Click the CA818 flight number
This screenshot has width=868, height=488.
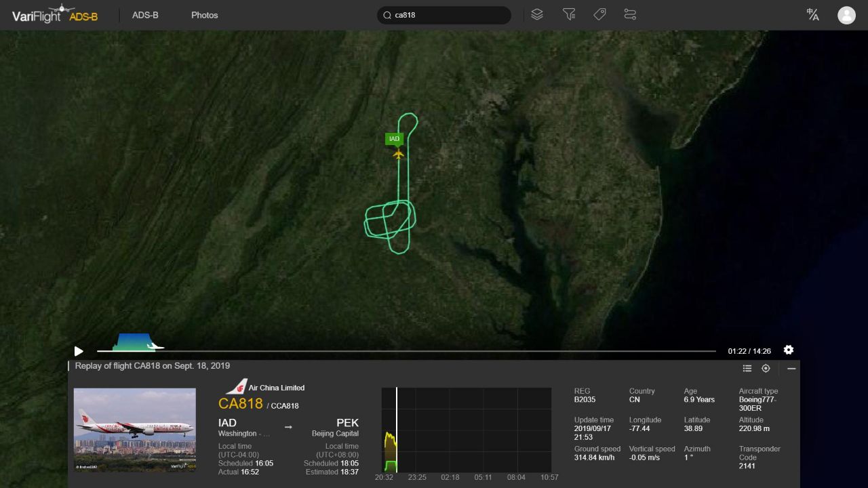coord(241,404)
